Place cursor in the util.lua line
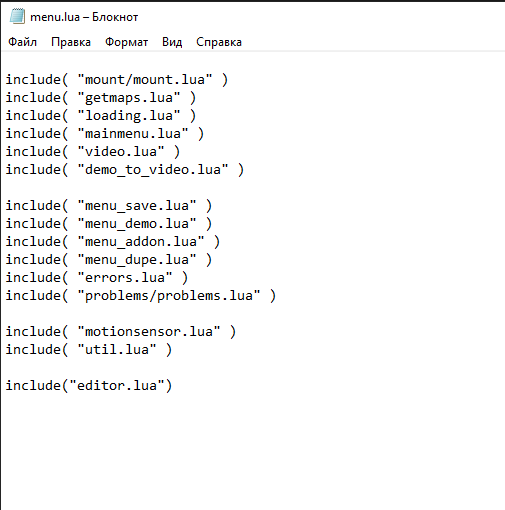Viewport: 505px width, 510px height. click(89, 350)
